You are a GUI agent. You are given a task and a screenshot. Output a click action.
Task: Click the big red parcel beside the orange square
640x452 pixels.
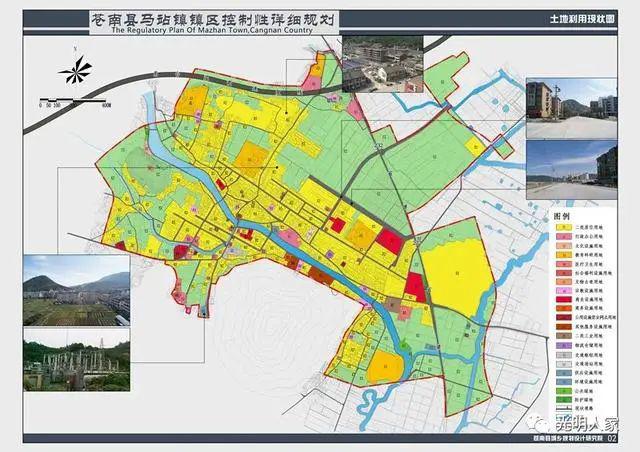(x=390, y=241)
